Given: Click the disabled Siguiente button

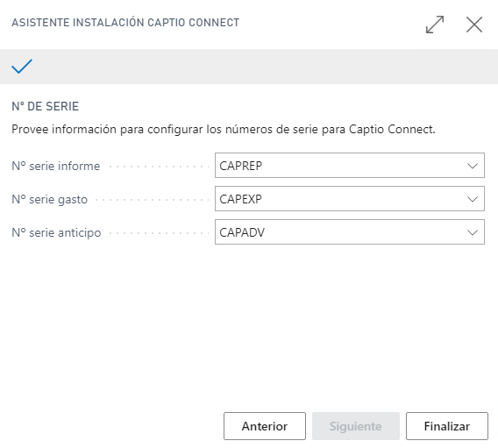Looking at the screenshot, I should [356, 426].
